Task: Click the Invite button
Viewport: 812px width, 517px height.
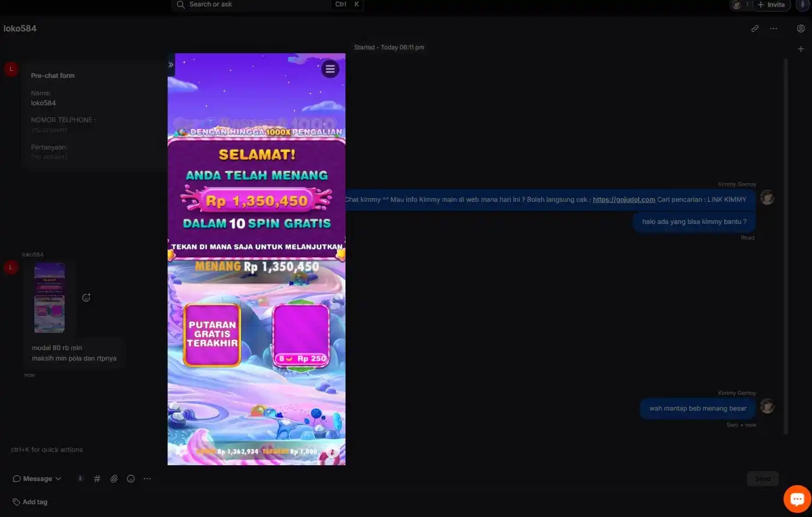Action: [x=772, y=5]
